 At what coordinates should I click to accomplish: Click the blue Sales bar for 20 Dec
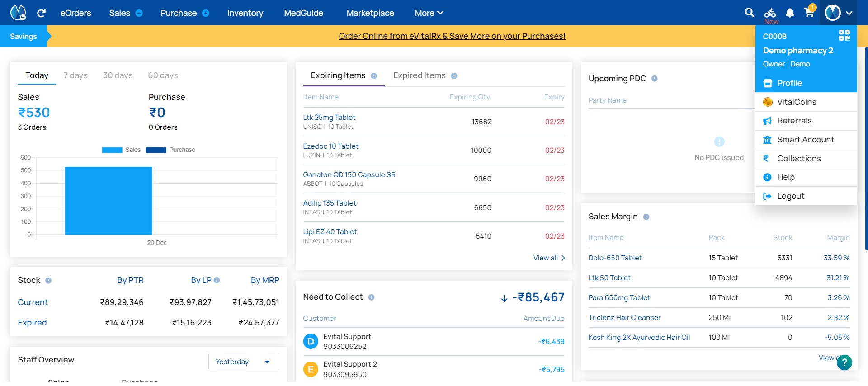(x=108, y=201)
